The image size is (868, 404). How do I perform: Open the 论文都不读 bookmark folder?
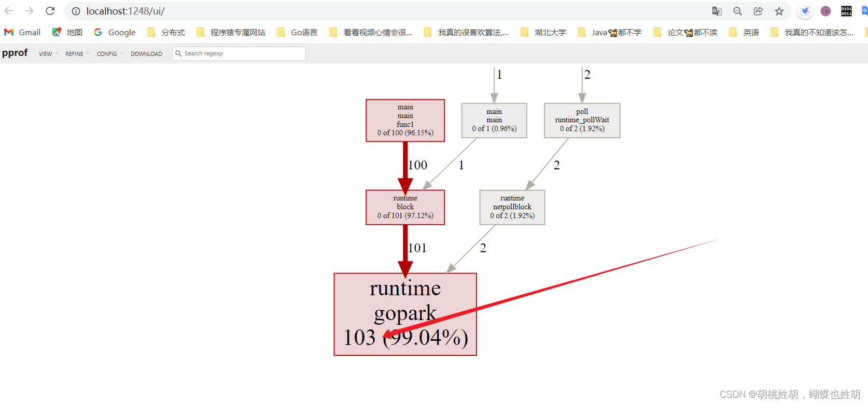point(685,32)
